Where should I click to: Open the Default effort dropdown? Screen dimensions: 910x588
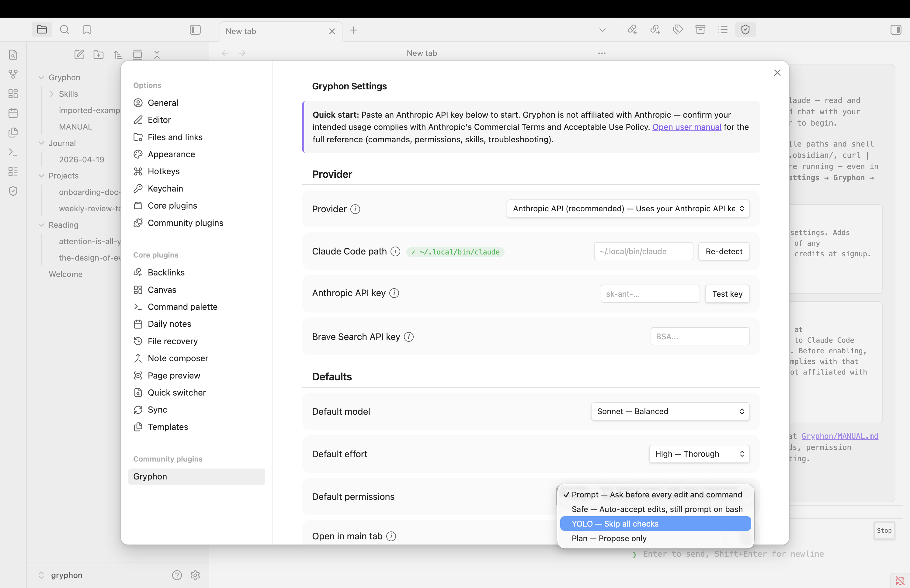coord(699,454)
